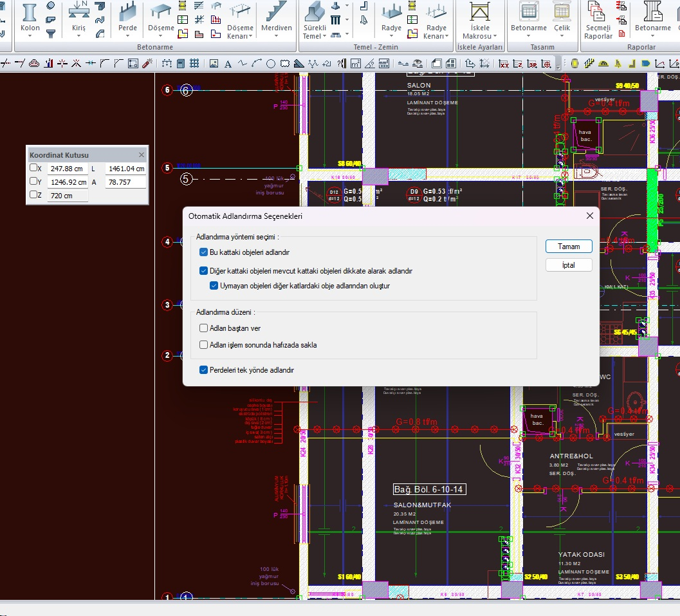Select the text 'A' drawing tool
The height and width of the screenshot is (616, 680).
(x=228, y=64)
